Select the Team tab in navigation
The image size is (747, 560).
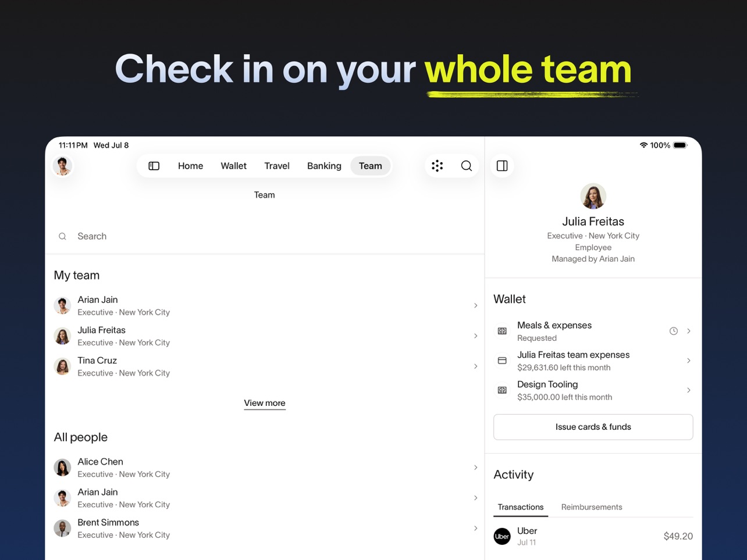tap(371, 166)
